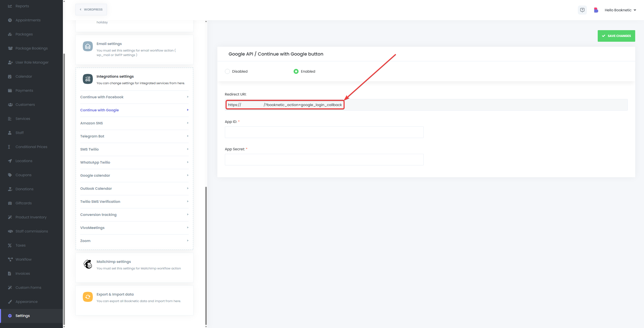
Task: Open Twilio SMS Verification settings
Action: click(134, 202)
